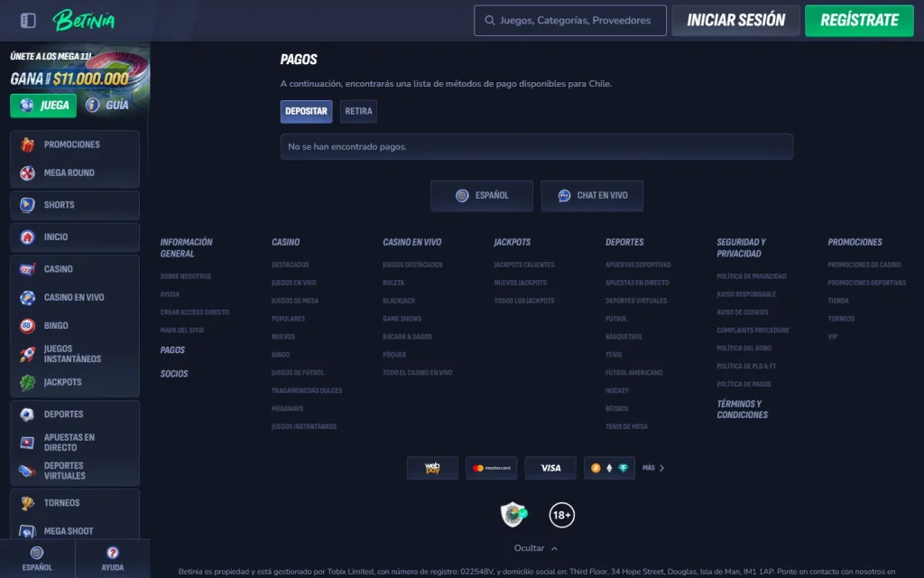
Task: Open Shorts play icon in sidebar
Action: 27,205
